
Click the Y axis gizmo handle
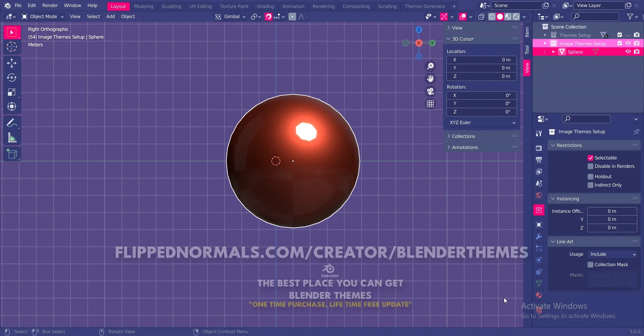[432, 43]
